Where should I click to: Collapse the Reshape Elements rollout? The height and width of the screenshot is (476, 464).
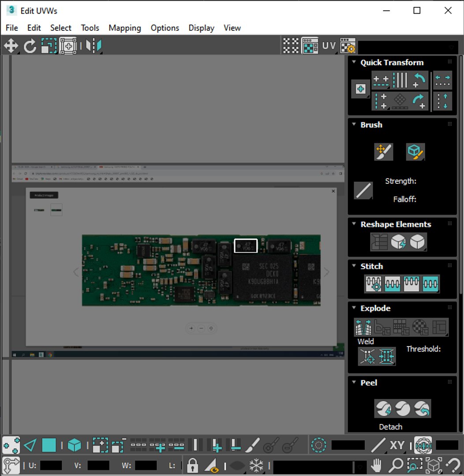click(354, 224)
